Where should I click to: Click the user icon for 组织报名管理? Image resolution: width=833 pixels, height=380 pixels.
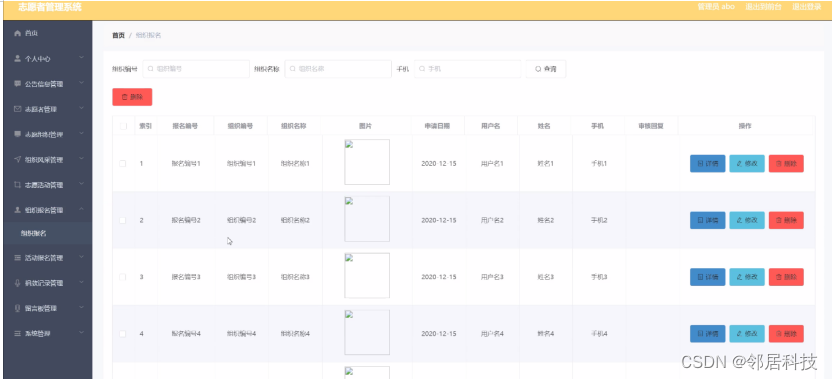coord(17,210)
